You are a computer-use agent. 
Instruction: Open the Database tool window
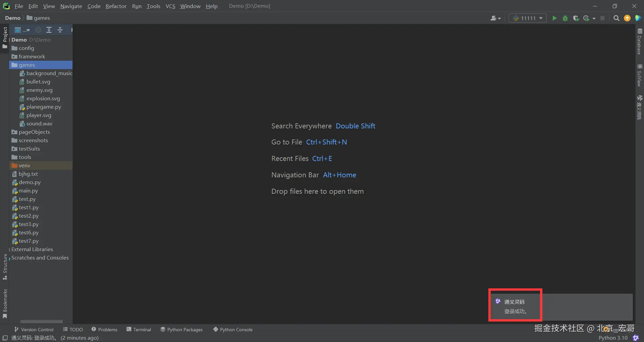[640, 41]
